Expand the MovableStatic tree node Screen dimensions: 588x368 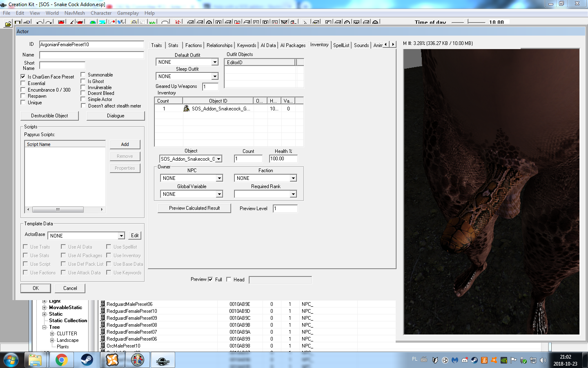coord(45,307)
